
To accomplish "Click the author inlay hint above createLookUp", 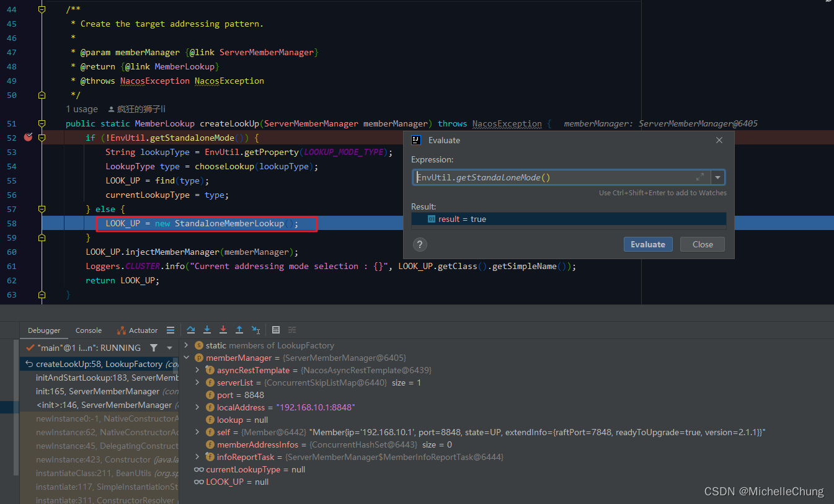I will tap(136, 109).
